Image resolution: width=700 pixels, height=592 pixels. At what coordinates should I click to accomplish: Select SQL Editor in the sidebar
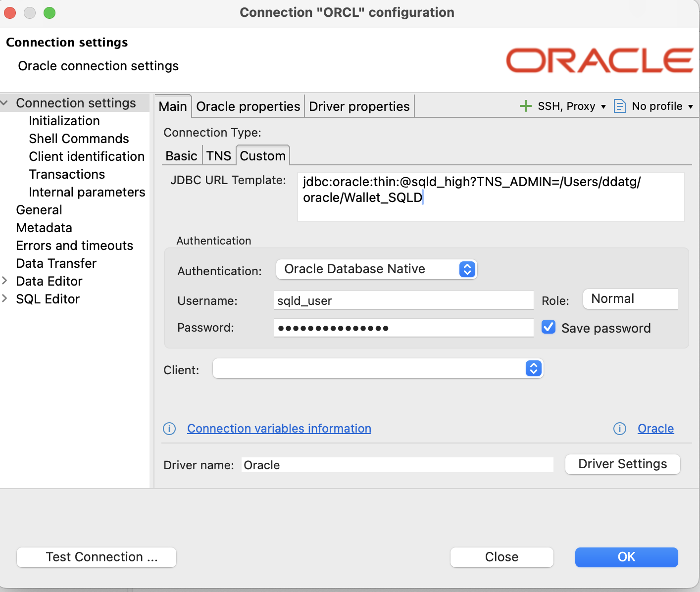(48, 299)
